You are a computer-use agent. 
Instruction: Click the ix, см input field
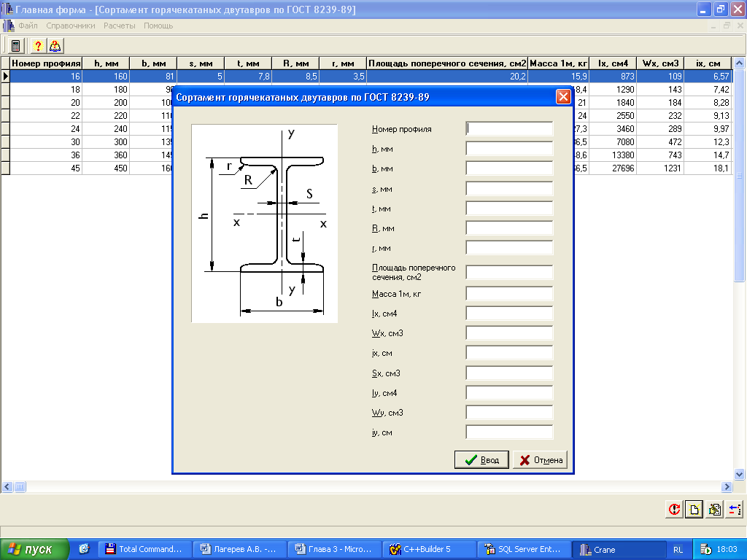(x=509, y=353)
